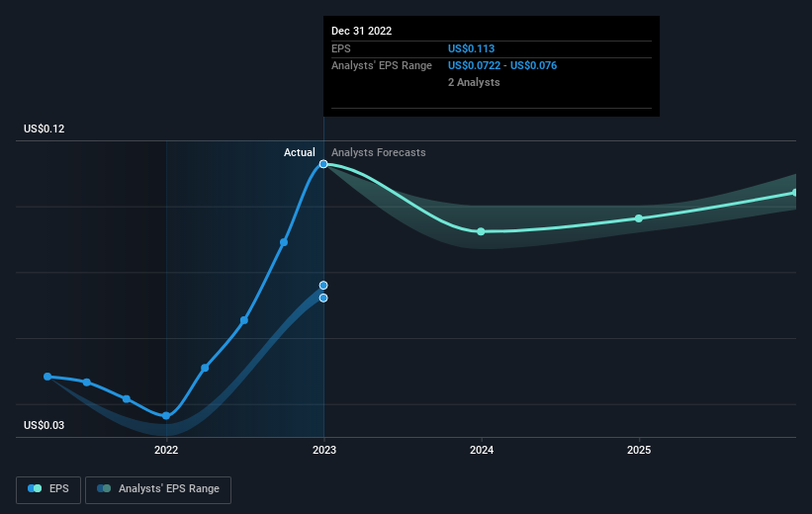Toggle the EPS legend button
The image size is (812, 514).
[x=48, y=489]
